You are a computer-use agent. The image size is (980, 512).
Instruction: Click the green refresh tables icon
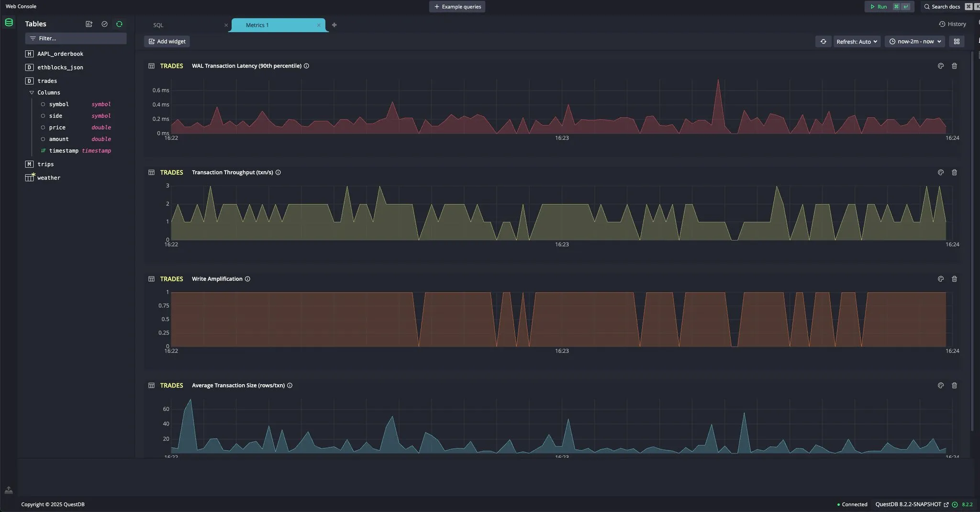[x=119, y=24]
